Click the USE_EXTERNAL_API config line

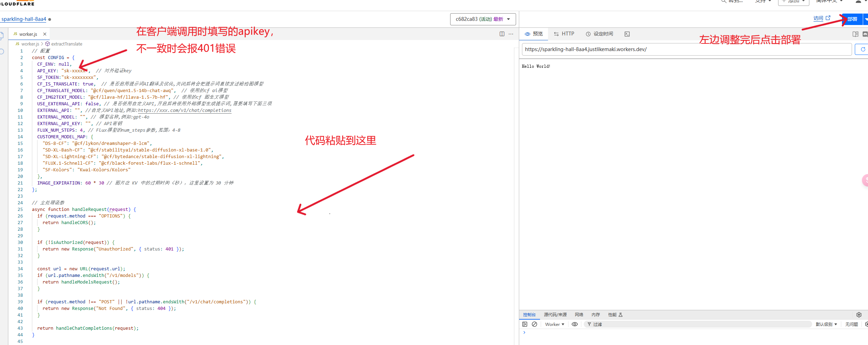154,104
